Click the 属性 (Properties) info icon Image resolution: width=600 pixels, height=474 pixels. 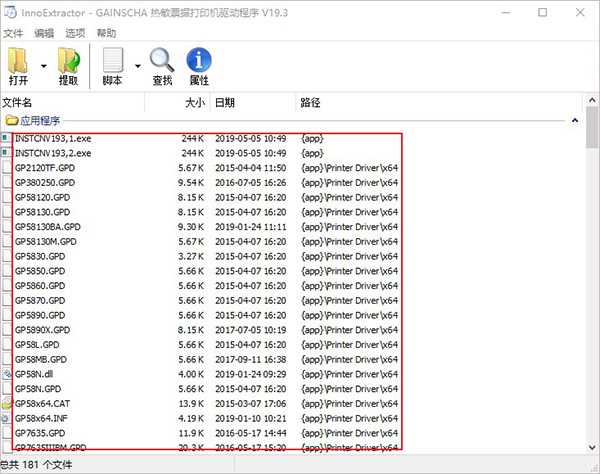click(199, 60)
